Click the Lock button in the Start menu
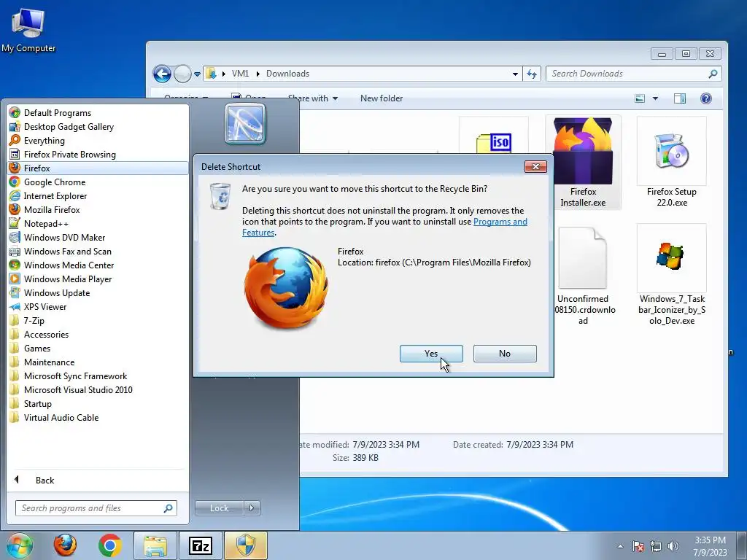The height and width of the screenshot is (560, 747). [219, 508]
